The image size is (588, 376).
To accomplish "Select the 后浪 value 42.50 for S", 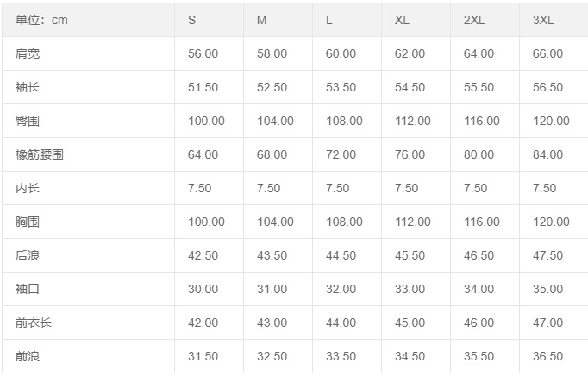I will [x=203, y=255].
